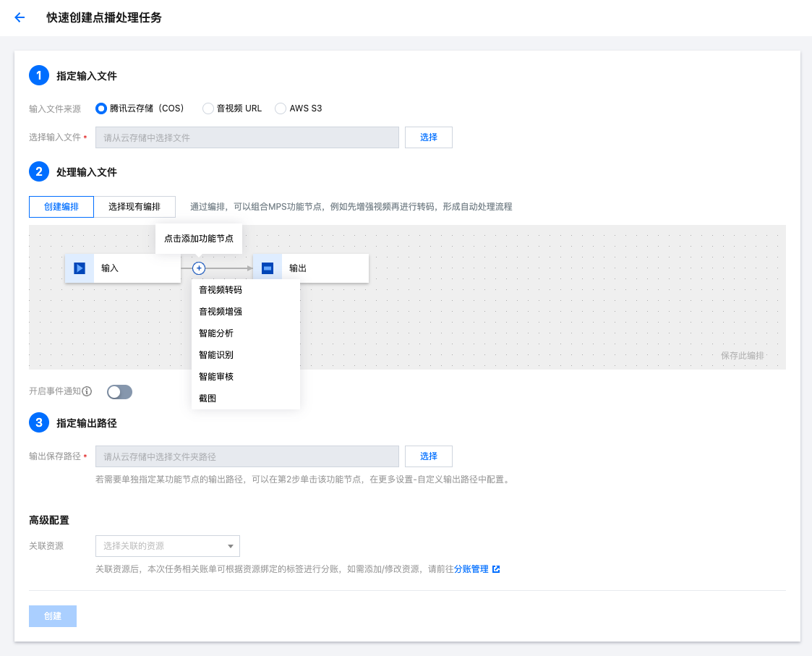Click the external link icon after 分账管理
The image size is (812, 656).
[x=496, y=569]
